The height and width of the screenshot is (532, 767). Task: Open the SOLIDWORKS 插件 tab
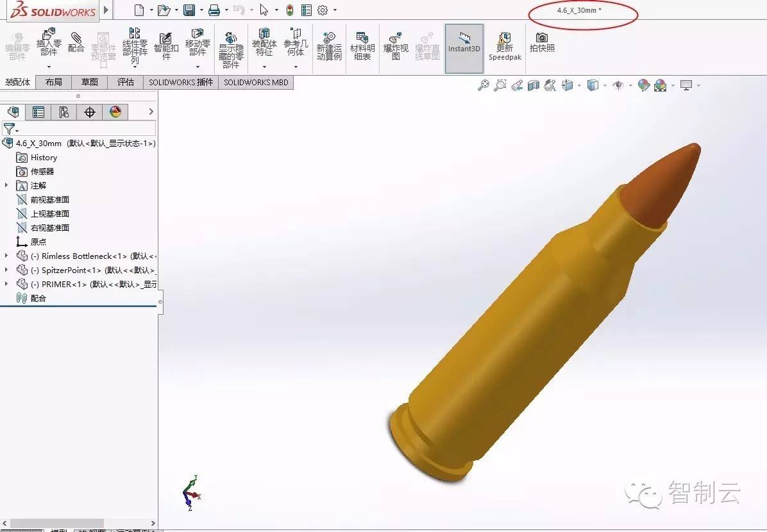(x=181, y=82)
